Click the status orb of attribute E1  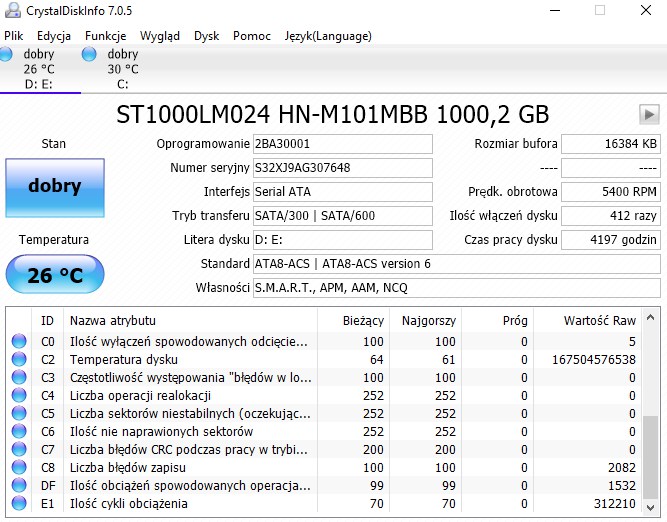[x=19, y=503]
